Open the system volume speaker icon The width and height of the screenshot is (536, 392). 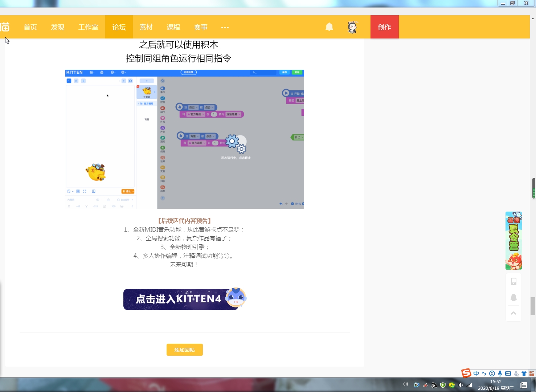click(x=461, y=385)
